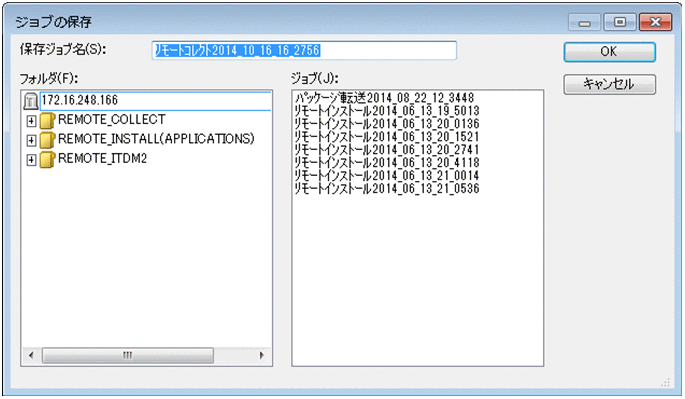The width and height of the screenshot is (685, 399).
Task: Select job リモートインストール2014_06_13_21_0014
Action: (x=387, y=175)
